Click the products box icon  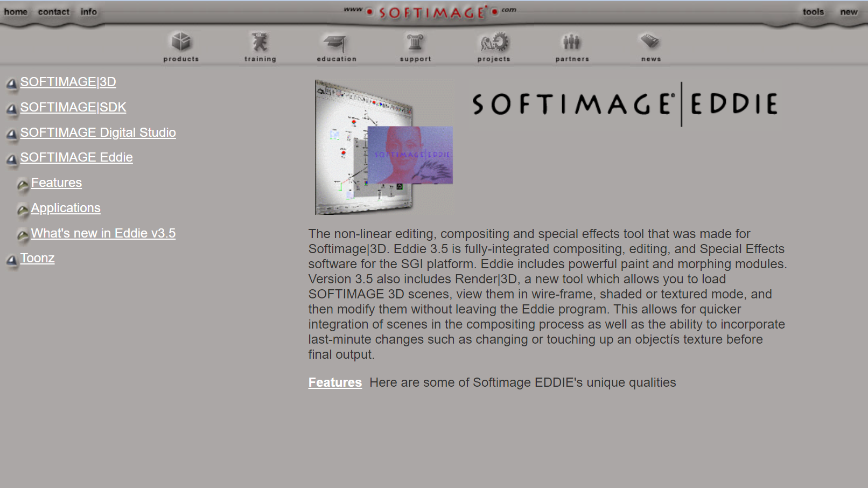point(181,42)
